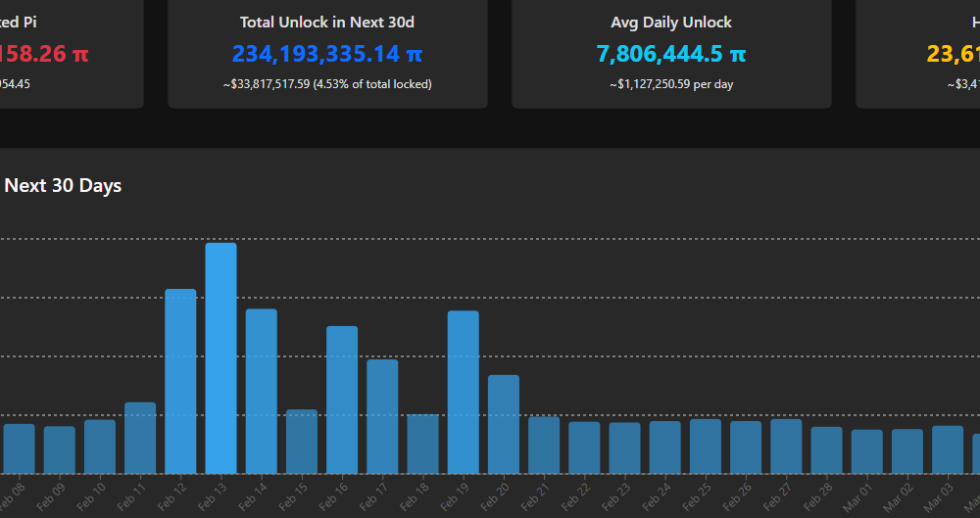Select the Feb 17 bar
The width and height of the screenshot is (980, 518).
[x=382, y=417]
